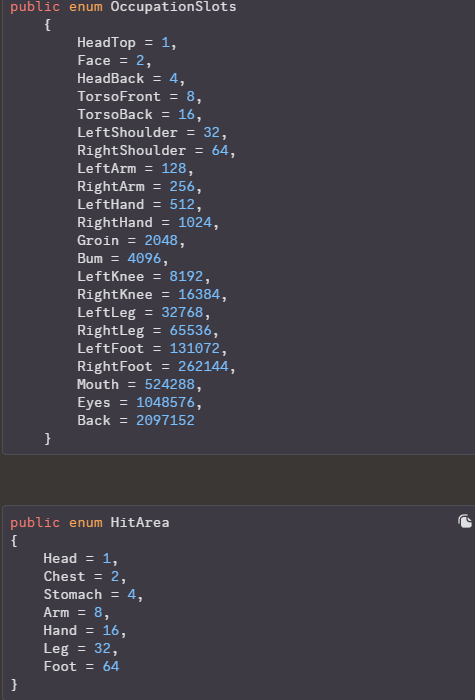Viewport: 475px width, 700px height.
Task: Copy the HitArea enum code block
Action: coord(465,521)
